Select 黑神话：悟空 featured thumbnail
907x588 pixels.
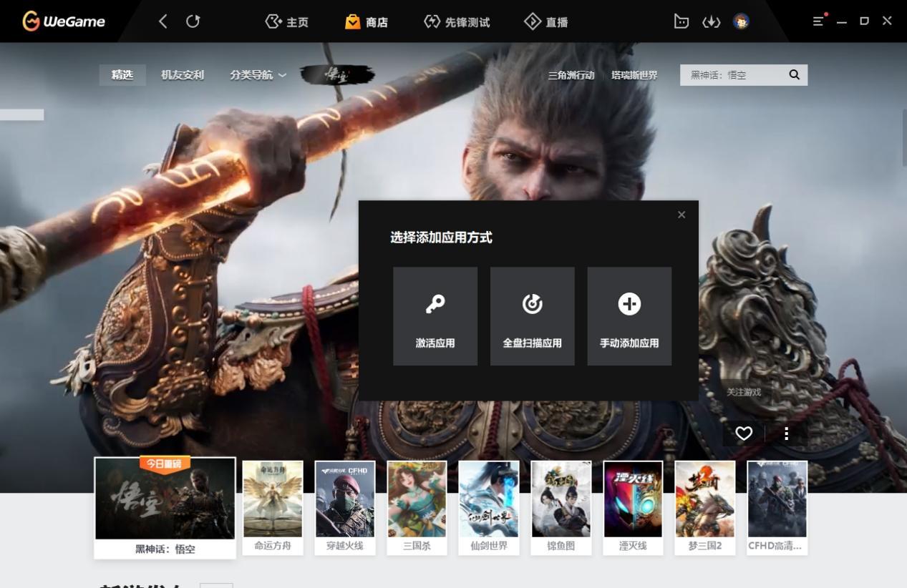(165, 508)
